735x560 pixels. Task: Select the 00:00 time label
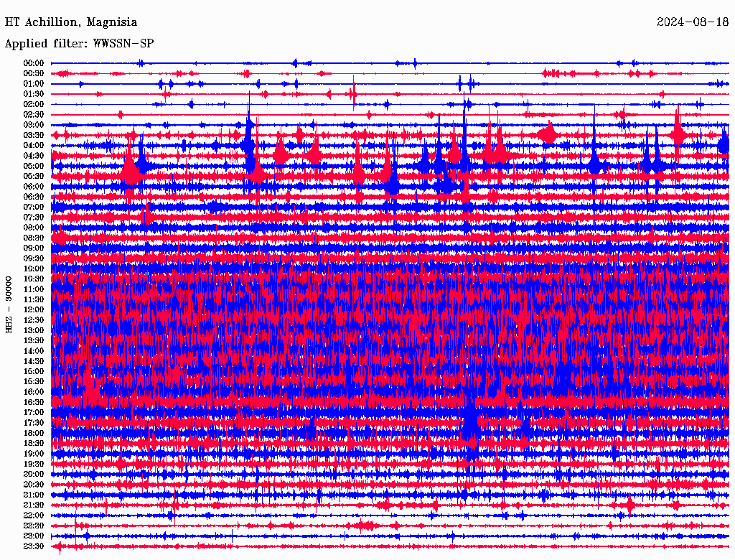click(x=33, y=63)
